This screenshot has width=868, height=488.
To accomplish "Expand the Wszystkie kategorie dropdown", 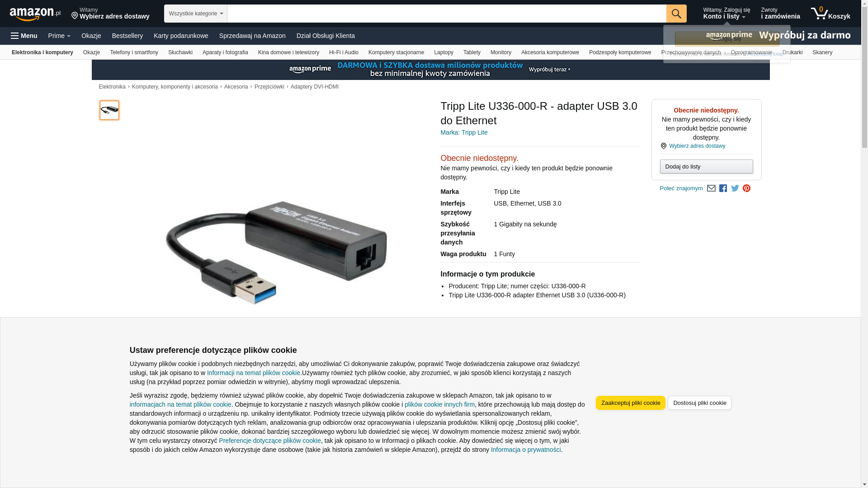I will click(195, 14).
